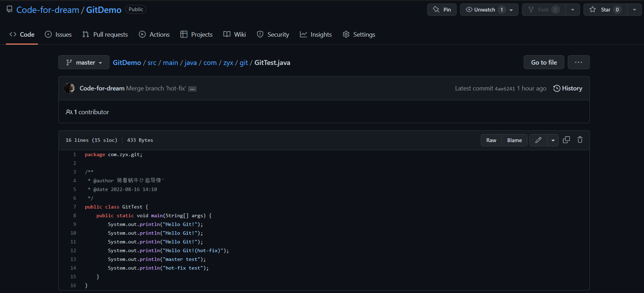Click 'public class GitTest {' line
The image size is (644, 293).
pyautogui.click(x=116, y=207)
